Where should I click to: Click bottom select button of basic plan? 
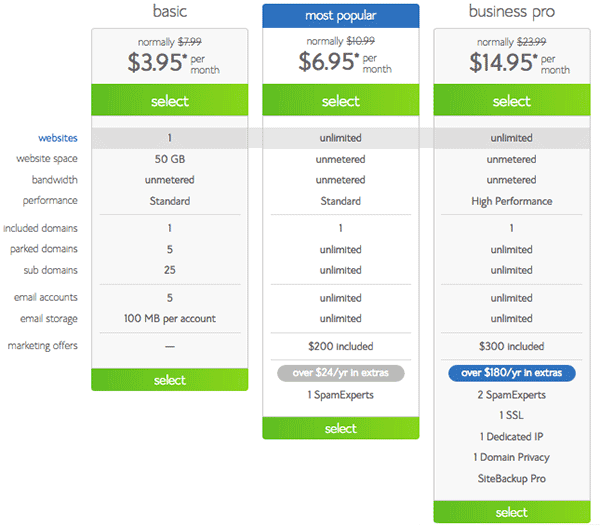pyautogui.click(x=170, y=379)
